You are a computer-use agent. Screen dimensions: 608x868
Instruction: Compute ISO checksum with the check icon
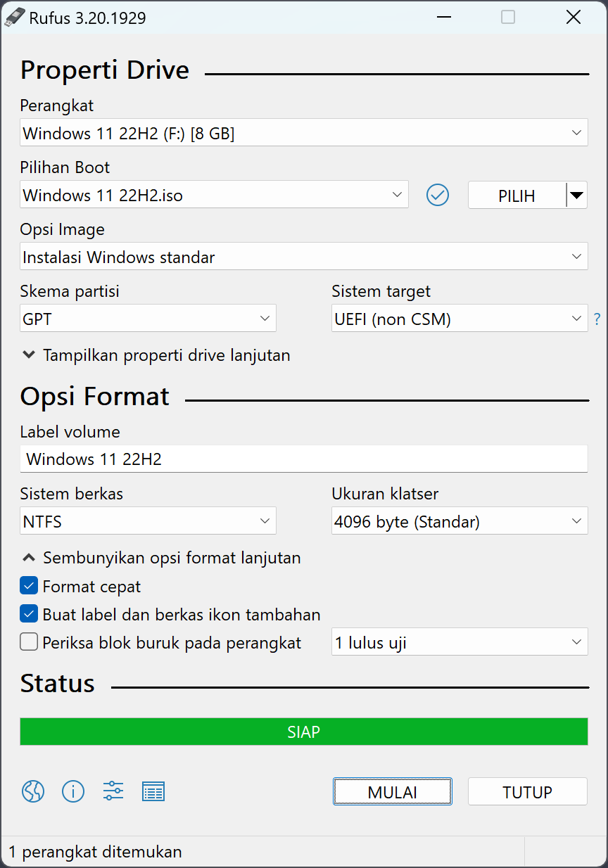click(437, 195)
